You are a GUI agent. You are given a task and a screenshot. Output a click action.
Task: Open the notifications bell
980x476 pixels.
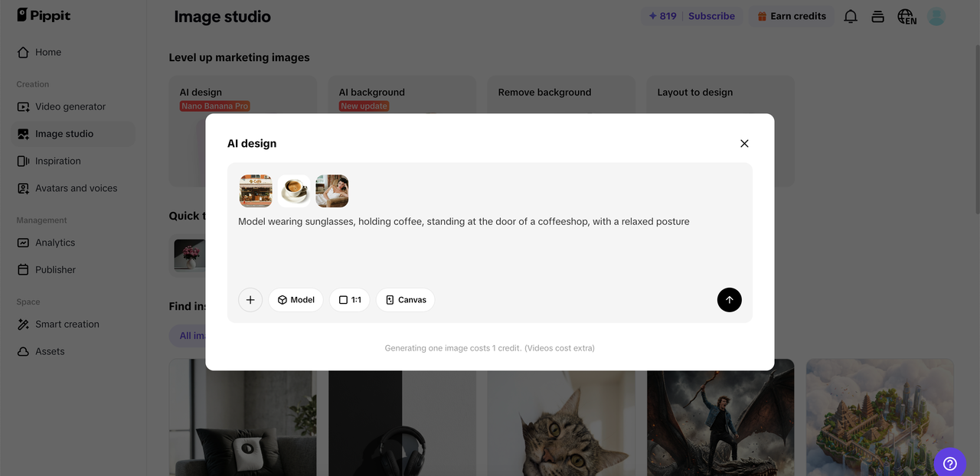pyautogui.click(x=851, y=16)
